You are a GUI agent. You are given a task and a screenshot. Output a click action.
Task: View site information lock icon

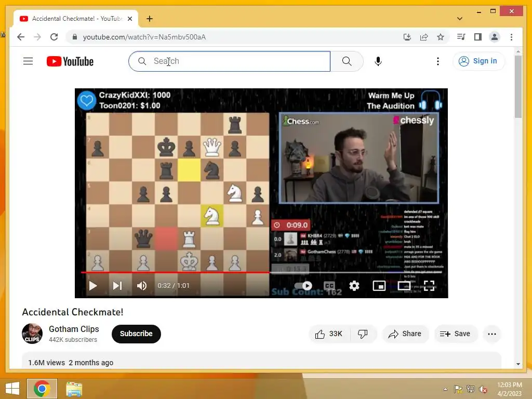pos(75,37)
